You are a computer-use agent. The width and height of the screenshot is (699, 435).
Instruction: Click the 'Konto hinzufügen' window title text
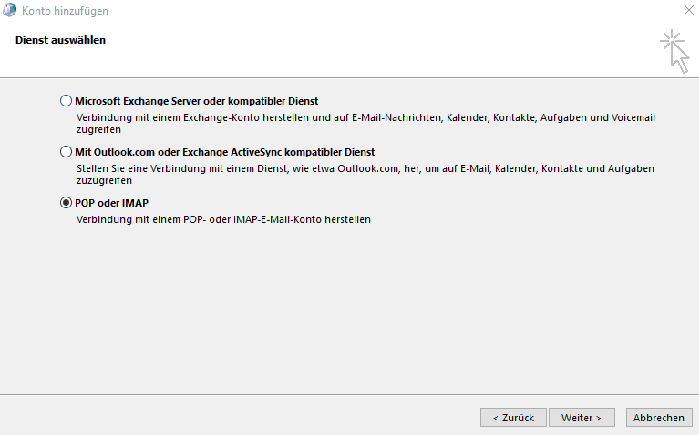pos(65,11)
